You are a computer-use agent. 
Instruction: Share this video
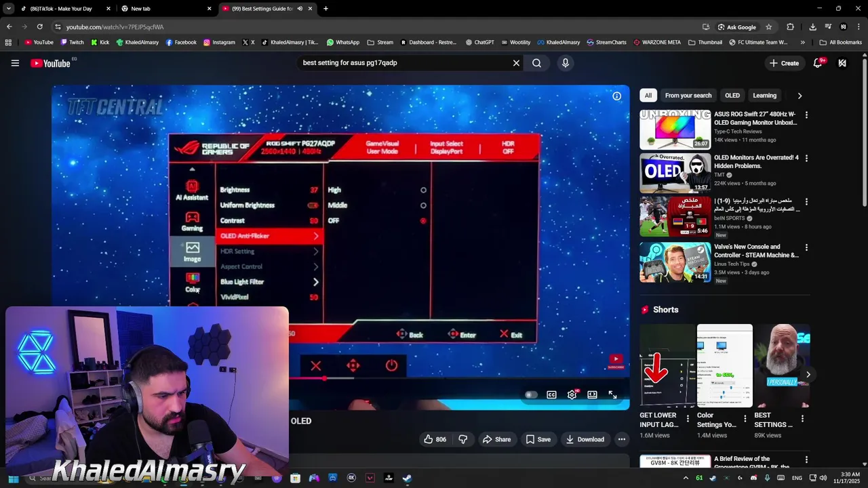click(496, 439)
